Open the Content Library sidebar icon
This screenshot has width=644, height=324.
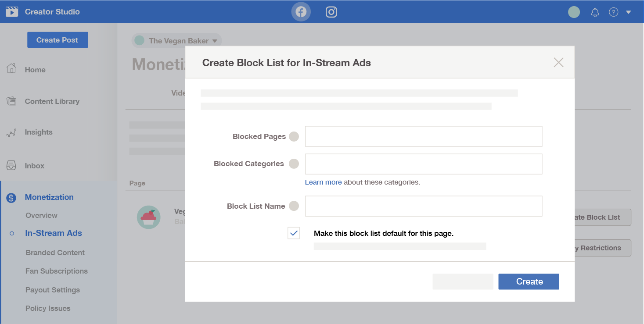tap(11, 101)
